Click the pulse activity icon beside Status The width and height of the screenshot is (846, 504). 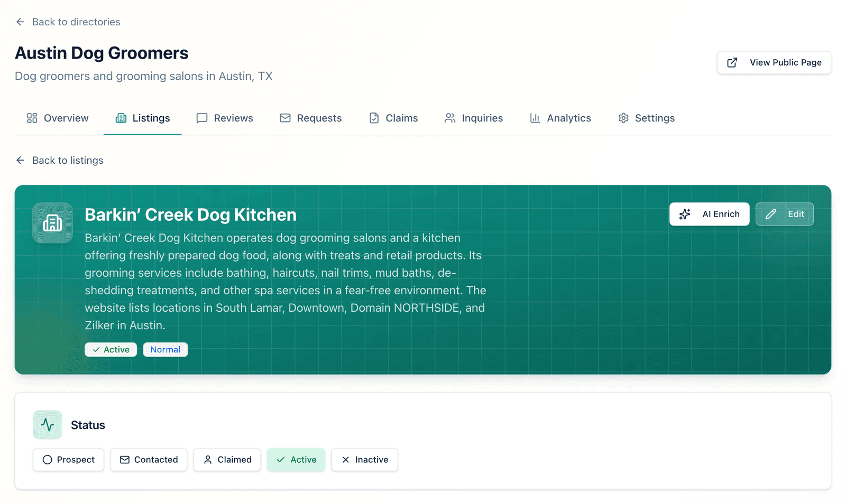point(48,425)
